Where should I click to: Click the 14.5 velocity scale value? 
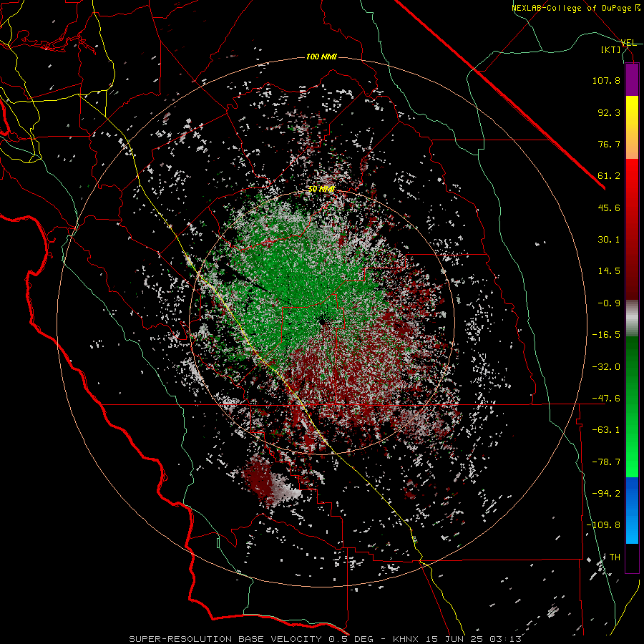click(x=609, y=271)
